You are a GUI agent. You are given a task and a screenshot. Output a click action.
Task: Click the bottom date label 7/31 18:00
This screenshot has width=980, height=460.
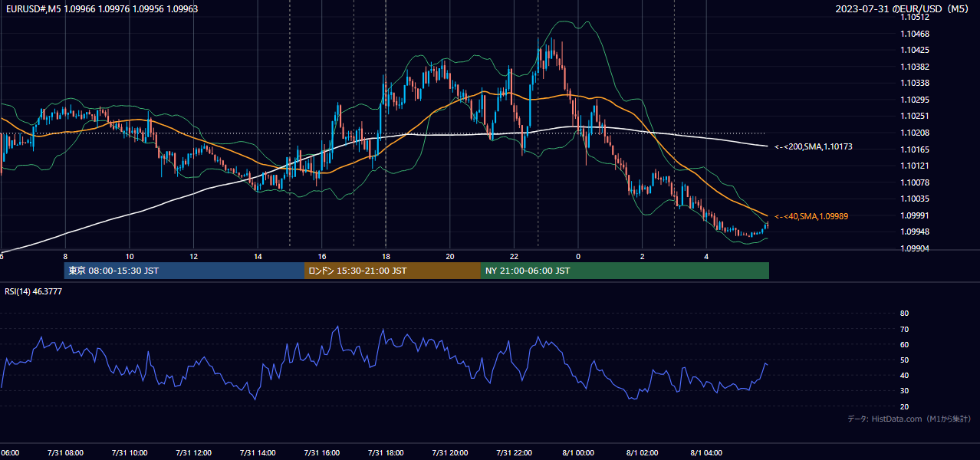click(x=386, y=453)
